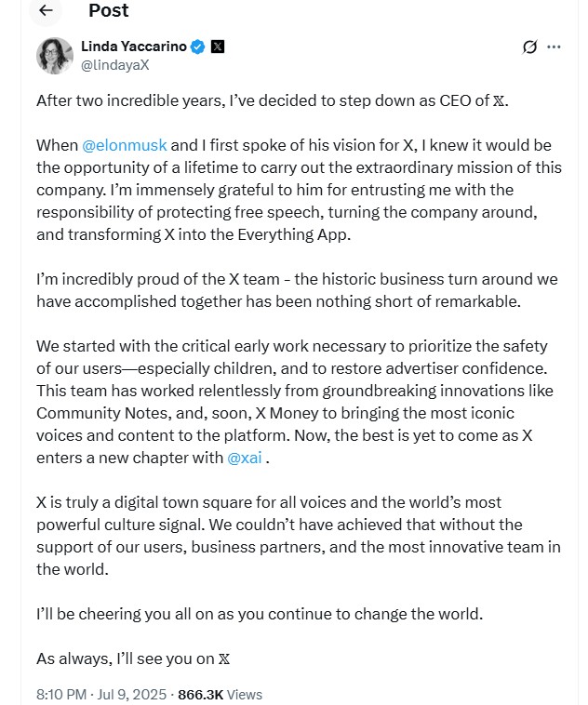Click the "incredibly proud of the X team" paragraph

[x=298, y=290]
